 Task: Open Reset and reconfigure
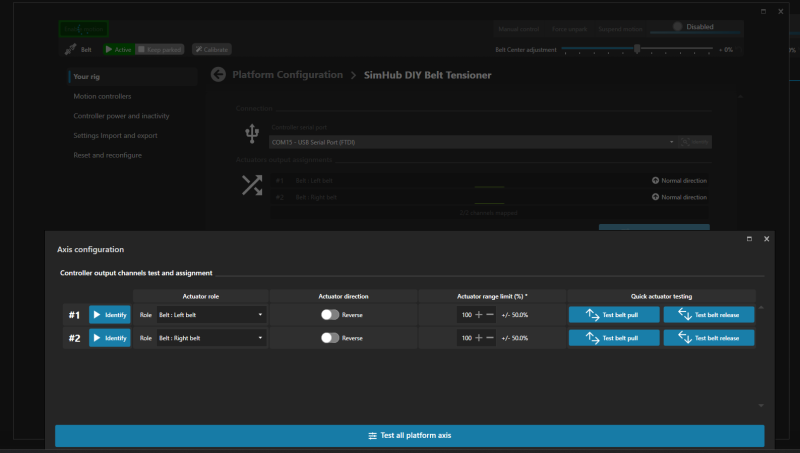click(108, 155)
